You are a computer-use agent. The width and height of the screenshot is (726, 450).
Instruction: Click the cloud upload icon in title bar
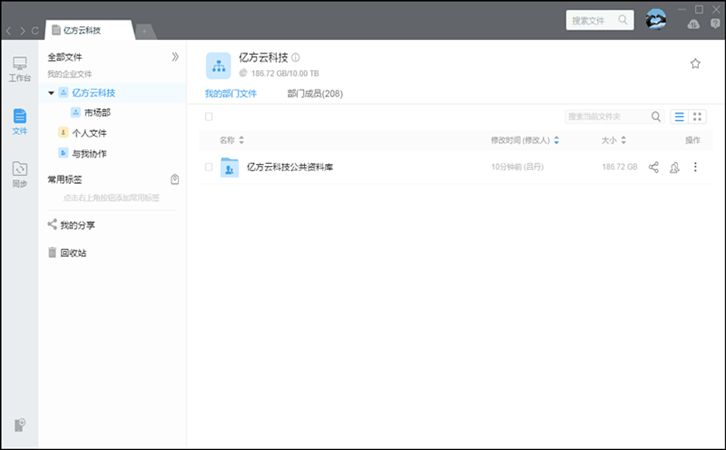tap(694, 23)
